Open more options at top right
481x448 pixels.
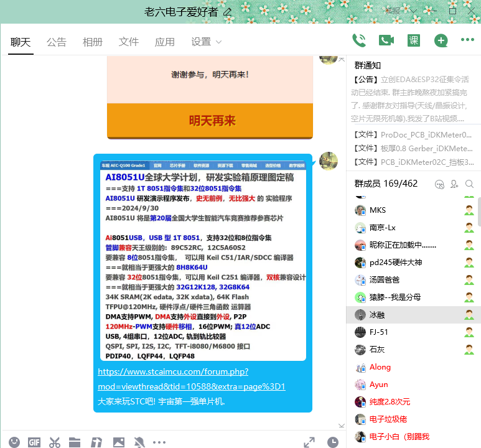pyautogui.click(x=467, y=40)
